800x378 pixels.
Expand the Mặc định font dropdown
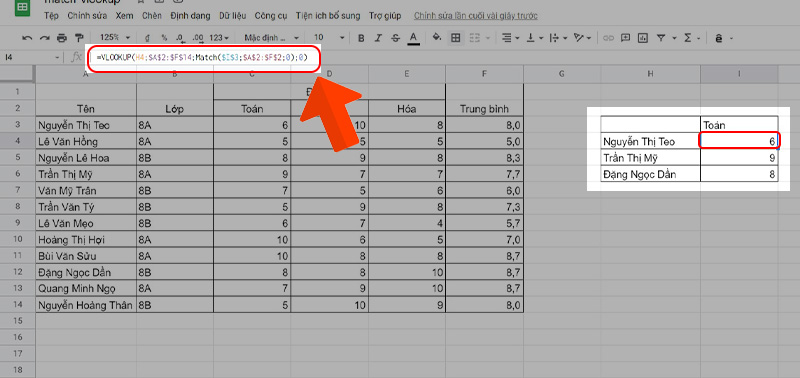[x=271, y=38]
